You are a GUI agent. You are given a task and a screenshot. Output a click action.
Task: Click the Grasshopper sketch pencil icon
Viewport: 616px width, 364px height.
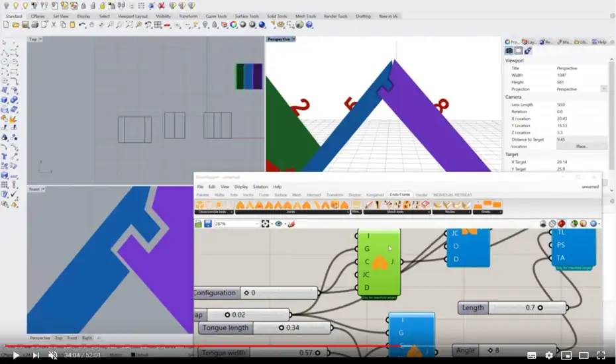[291, 224]
